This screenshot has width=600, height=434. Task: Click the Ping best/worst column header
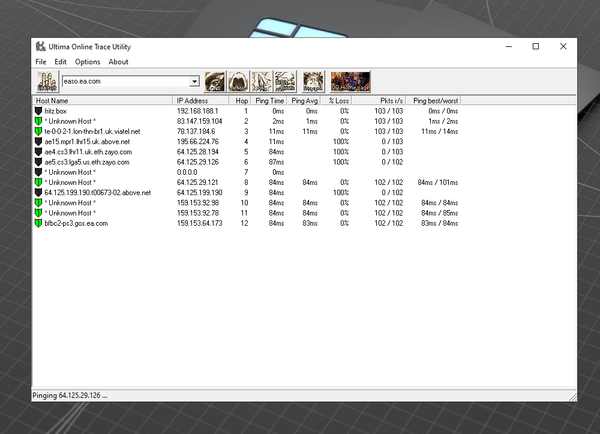pos(433,101)
